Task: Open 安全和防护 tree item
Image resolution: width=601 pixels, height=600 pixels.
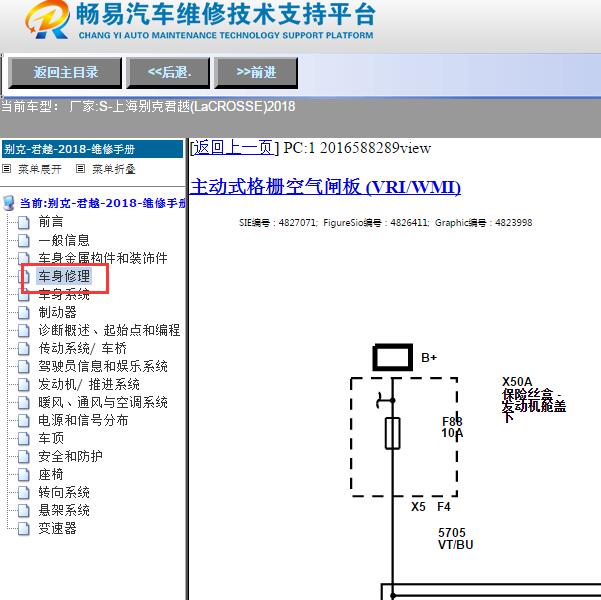Action: point(70,456)
